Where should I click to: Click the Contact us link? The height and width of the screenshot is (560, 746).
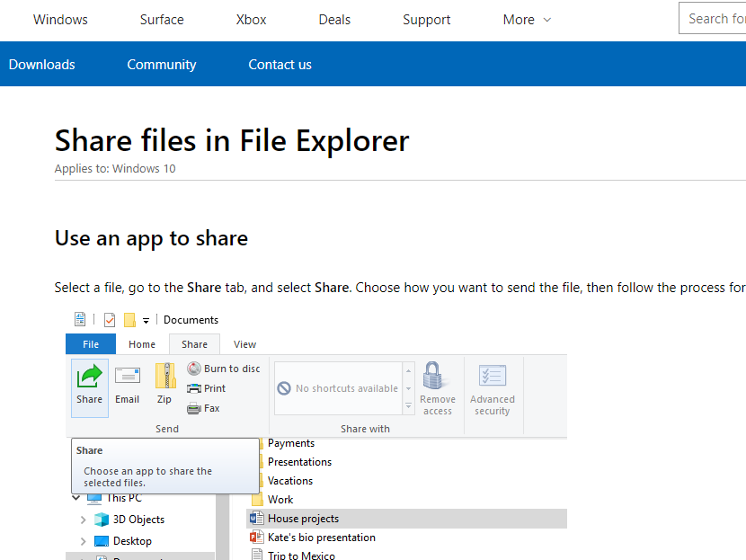[x=280, y=64]
